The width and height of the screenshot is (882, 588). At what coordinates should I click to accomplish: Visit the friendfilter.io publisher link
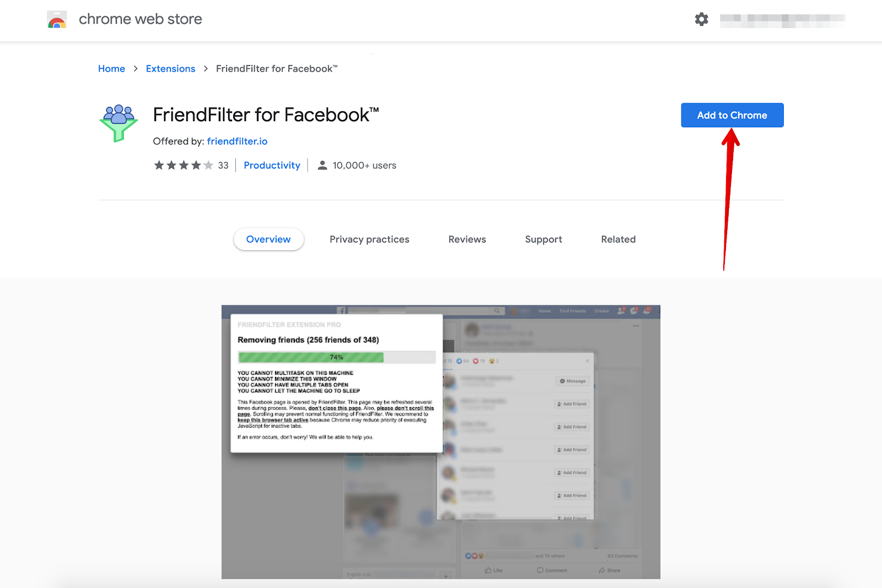pyautogui.click(x=237, y=142)
